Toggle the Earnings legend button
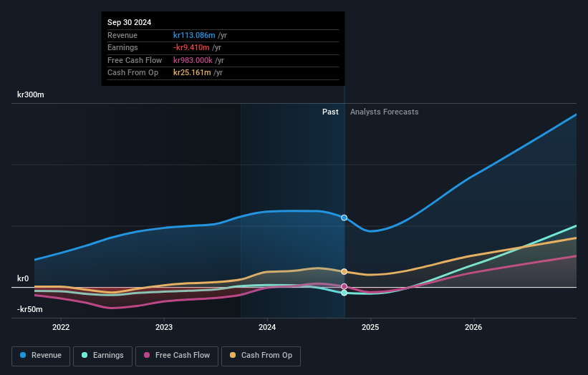 click(x=102, y=356)
